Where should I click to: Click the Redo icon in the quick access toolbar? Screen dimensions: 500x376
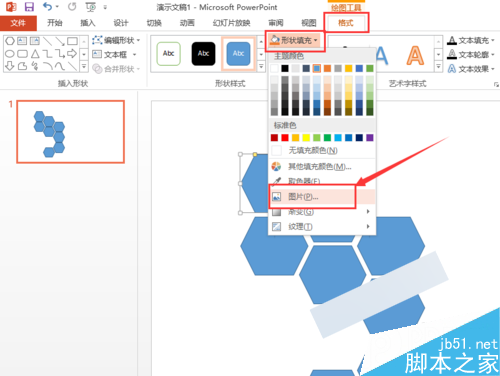coord(72,7)
